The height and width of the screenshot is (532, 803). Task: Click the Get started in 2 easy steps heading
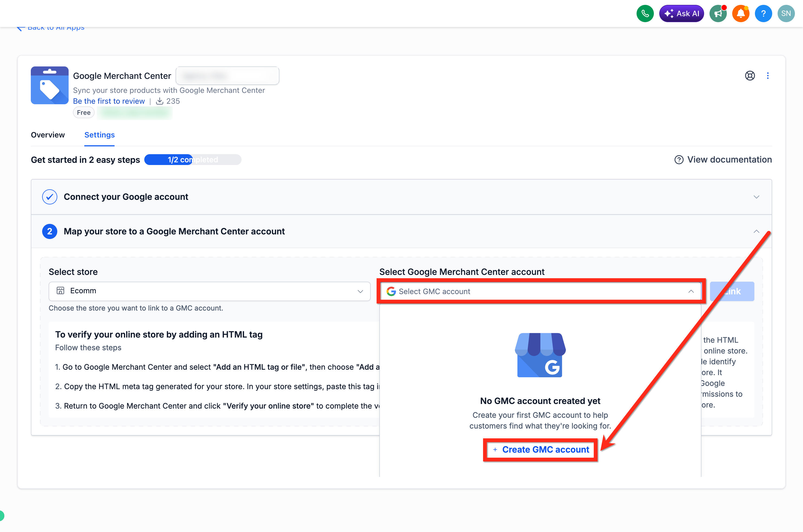[86, 160]
